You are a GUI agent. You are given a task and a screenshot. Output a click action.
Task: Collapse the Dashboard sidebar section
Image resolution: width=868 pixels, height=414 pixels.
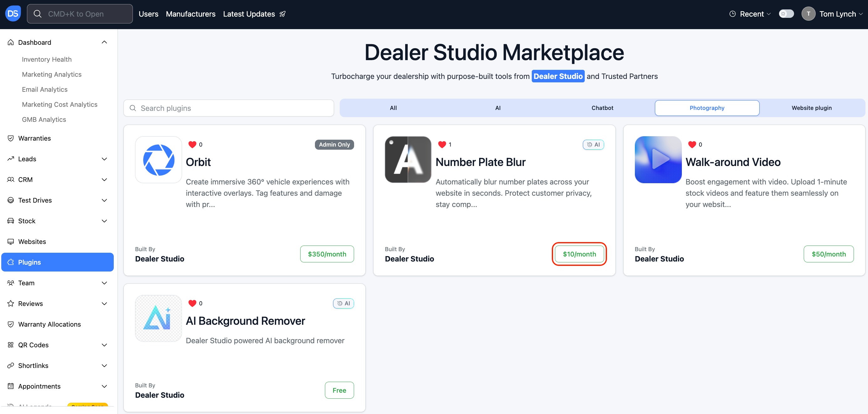pos(104,43)
